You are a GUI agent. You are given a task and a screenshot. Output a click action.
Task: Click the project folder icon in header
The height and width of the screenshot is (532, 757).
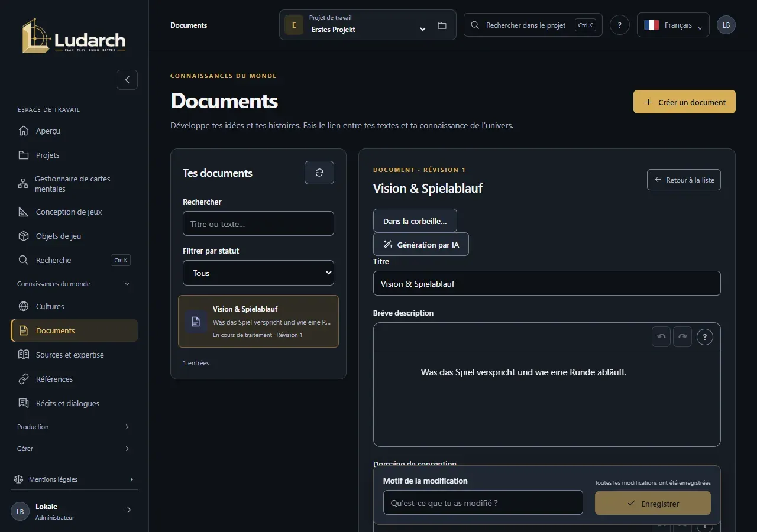coord(442,25)
